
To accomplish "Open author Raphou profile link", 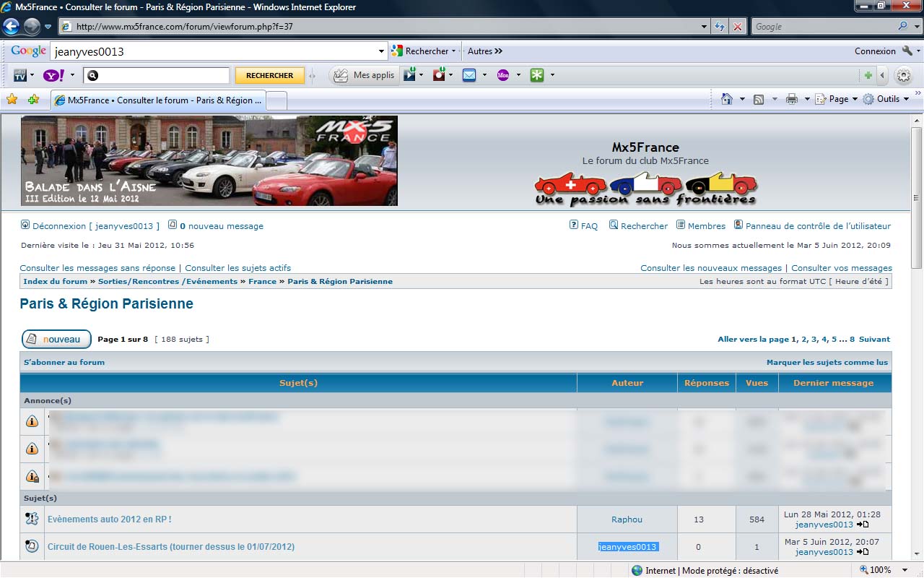I will point(627,519).
